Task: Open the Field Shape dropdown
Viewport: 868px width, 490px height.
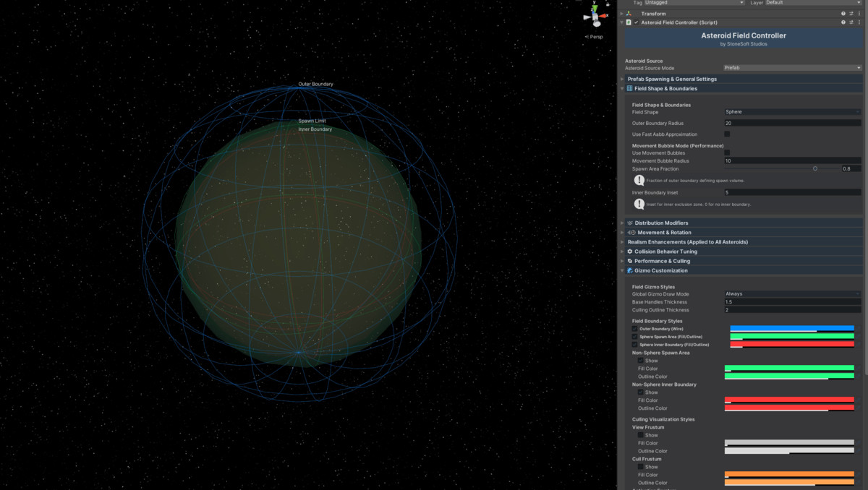Action: click(793, 112)
